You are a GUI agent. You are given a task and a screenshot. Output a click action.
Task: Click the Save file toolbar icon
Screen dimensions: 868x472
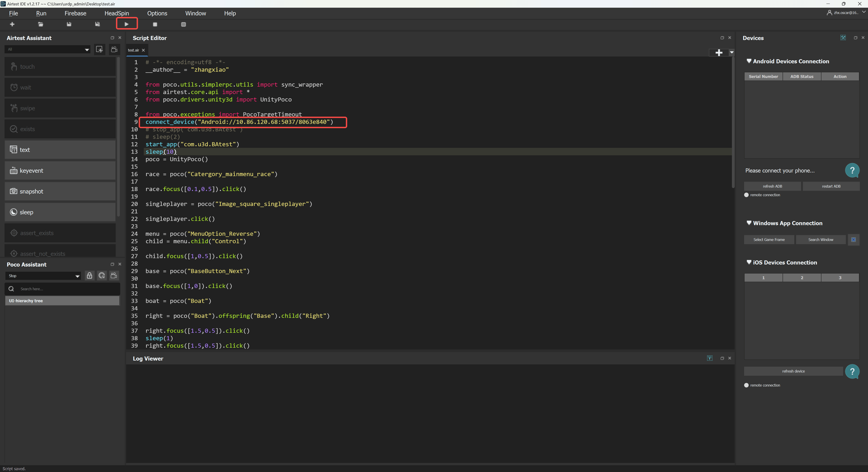[x=69, y=24]
